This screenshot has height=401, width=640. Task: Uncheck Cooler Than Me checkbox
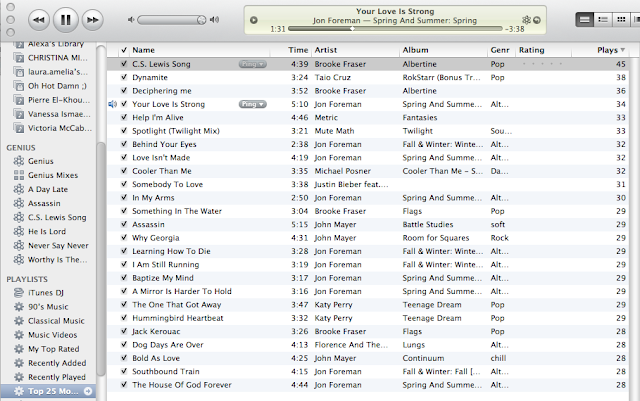point(124,171)
